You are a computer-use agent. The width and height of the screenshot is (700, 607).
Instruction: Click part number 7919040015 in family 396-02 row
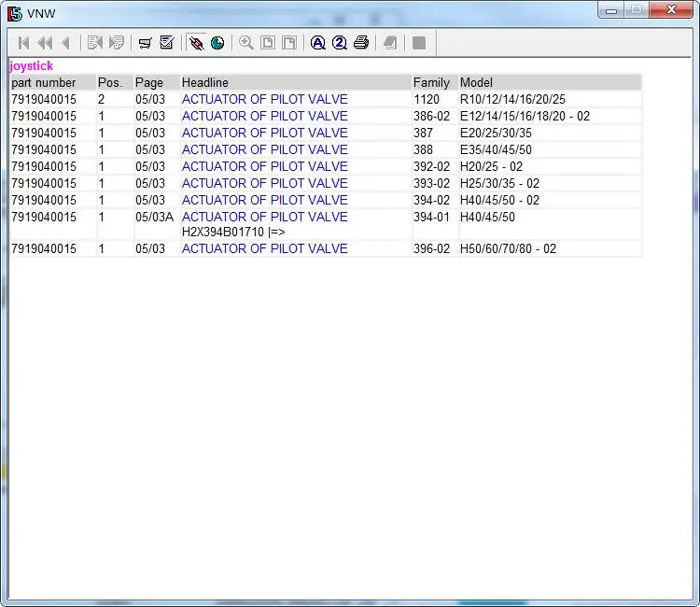44,248
